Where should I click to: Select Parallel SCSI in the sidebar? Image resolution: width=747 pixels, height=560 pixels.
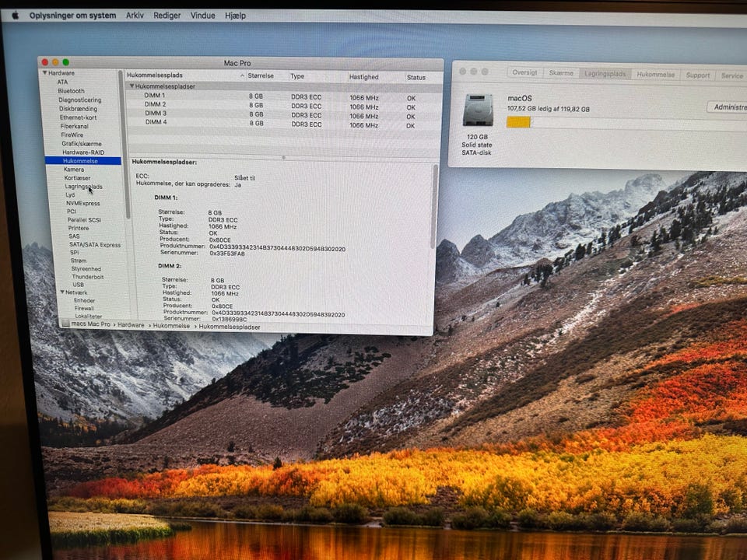84,220
